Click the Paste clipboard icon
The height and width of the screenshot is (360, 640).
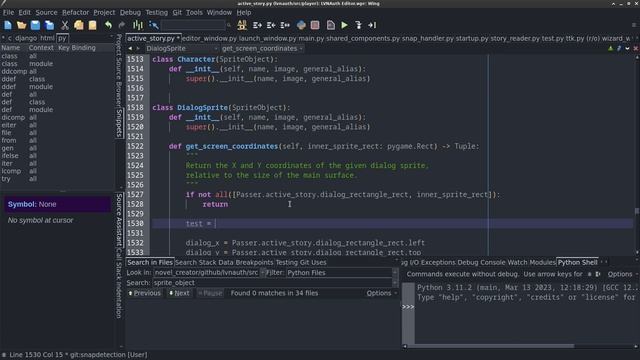click(93, 25)
